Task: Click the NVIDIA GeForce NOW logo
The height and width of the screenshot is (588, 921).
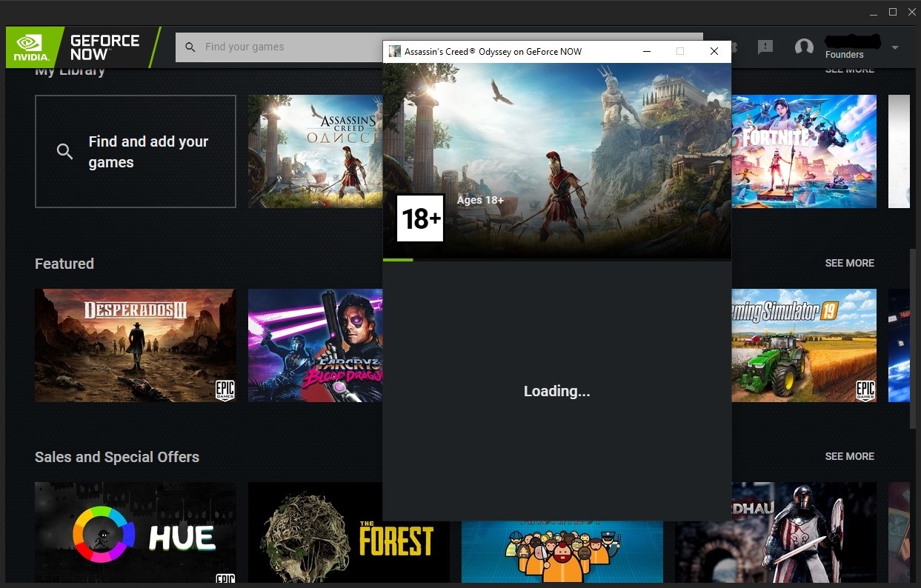Action: [x=82, y=47]
